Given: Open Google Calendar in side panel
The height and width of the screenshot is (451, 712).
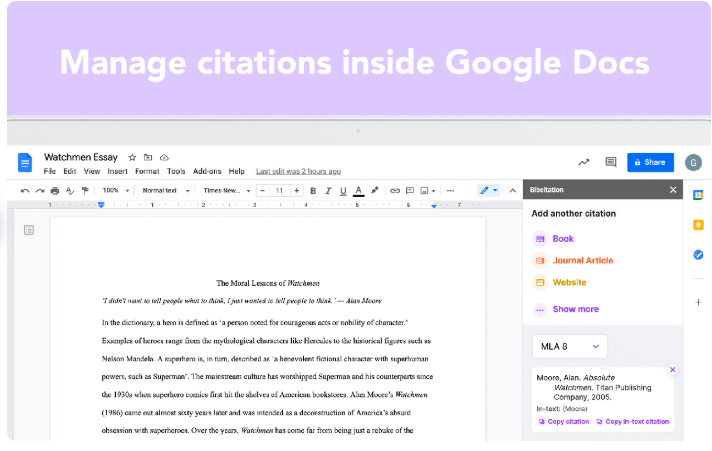Looking at the screenshot, I should pyautogui.click(x=698, y=196).
